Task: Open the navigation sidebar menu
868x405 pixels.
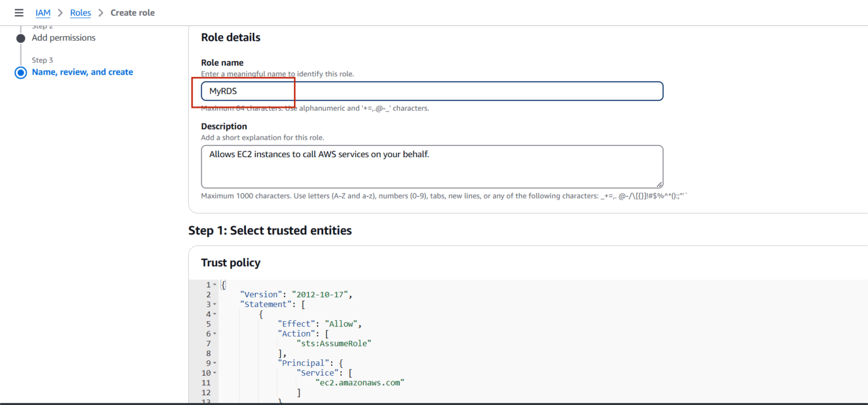Action: pyautogui.click(x=19, y=12)
